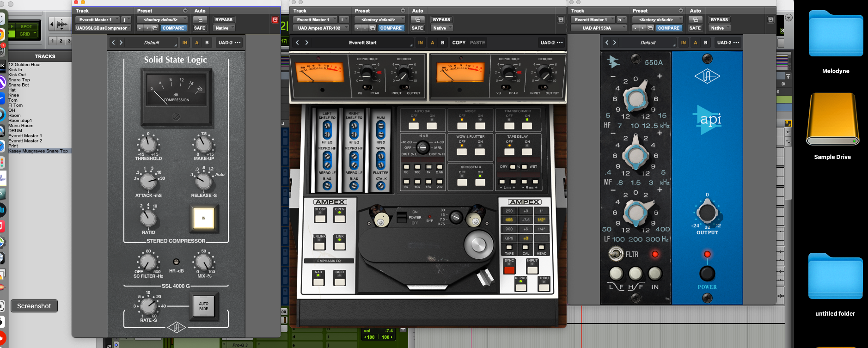This screenshot has height=348, width=868.
Task: Switch Ampex WOW & FLUTTER on
Action: [480, 152]
